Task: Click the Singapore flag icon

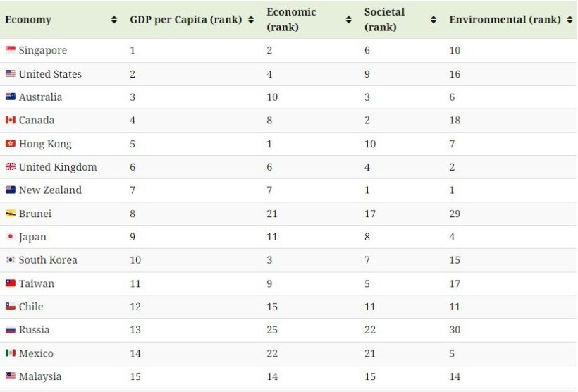Action: 11,49
